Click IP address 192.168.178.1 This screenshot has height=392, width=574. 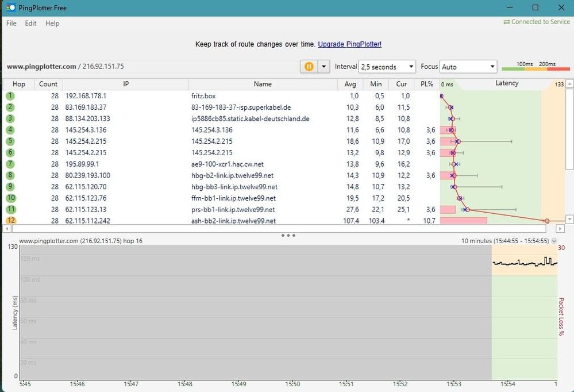tap(86, 95)
